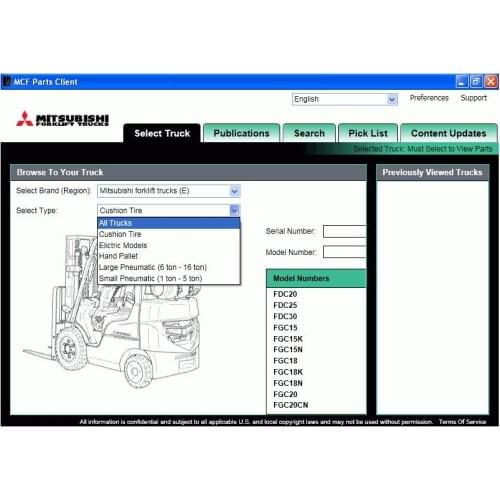Select Large Pneumatic (6 ton - 16 ton)
This screenshot has width=500, height=500.
click(x=169, y=267)
